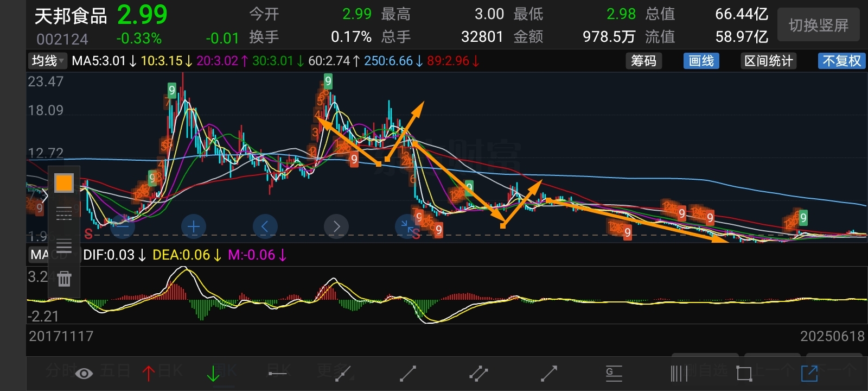The height and width of the screenshot is (391, 868).
Task: Tap the stock name 天邦食品
Action: [71, 16]
